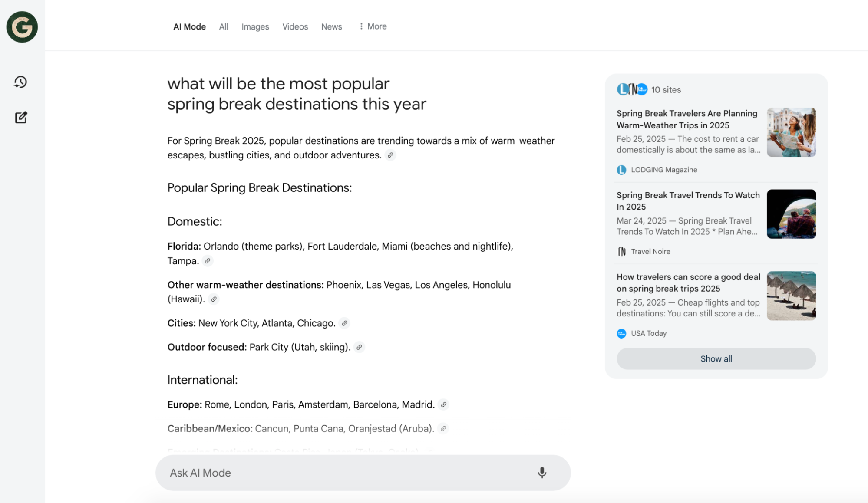Click the Feb 25, 2025 car rental snippet

click(x=689, y=145)
